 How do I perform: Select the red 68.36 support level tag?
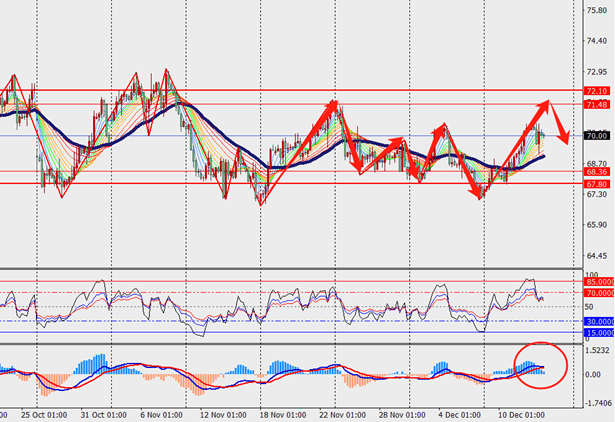click(597, 172)
